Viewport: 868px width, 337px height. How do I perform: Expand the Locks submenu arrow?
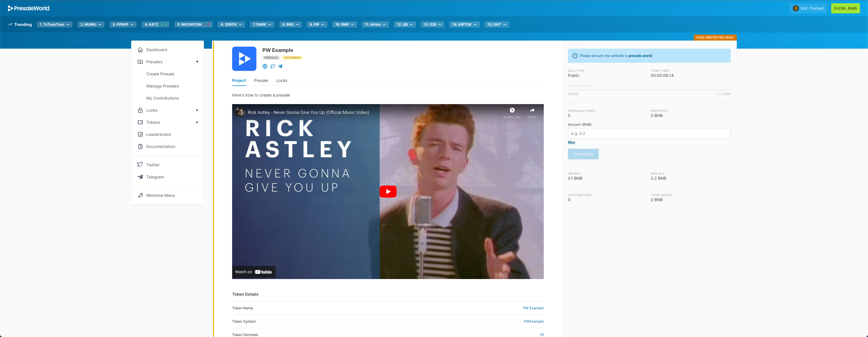(197, 110)
